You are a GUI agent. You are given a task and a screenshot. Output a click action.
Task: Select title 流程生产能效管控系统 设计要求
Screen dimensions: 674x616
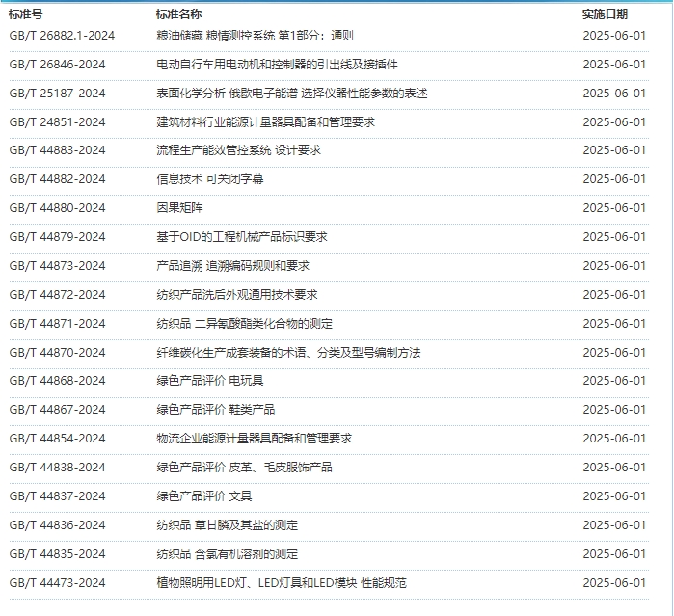[238, 150]
